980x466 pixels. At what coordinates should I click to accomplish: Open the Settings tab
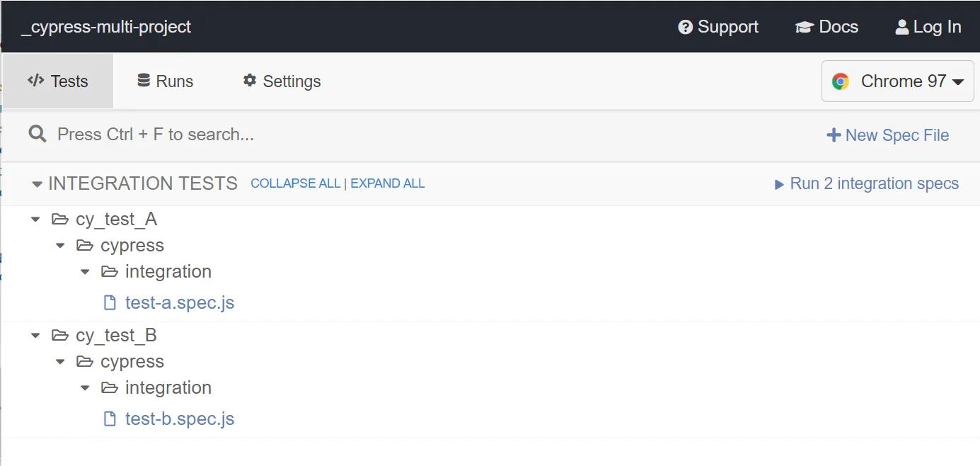282,81
